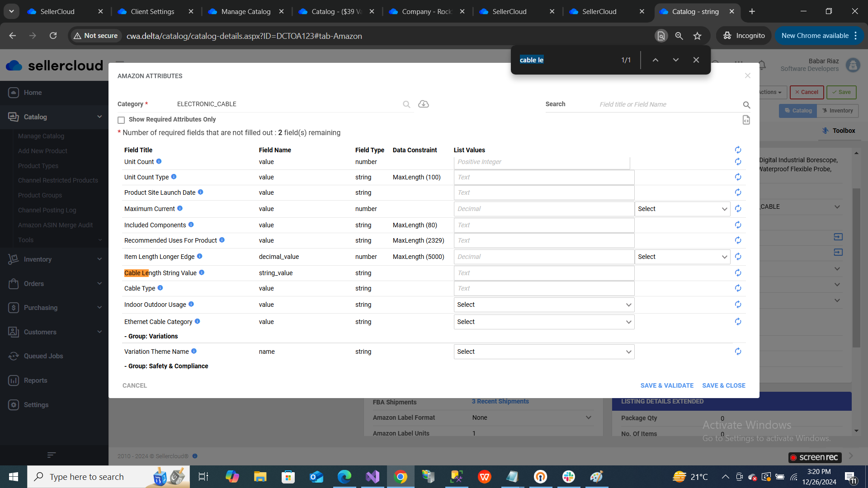Click the SAVE & VALIDATE button

(667, 385)
